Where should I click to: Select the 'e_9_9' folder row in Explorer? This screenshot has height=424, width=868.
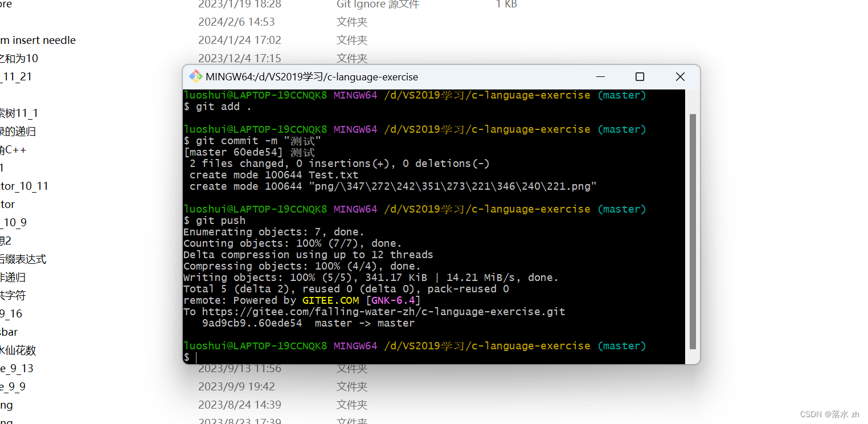point(13,386)
